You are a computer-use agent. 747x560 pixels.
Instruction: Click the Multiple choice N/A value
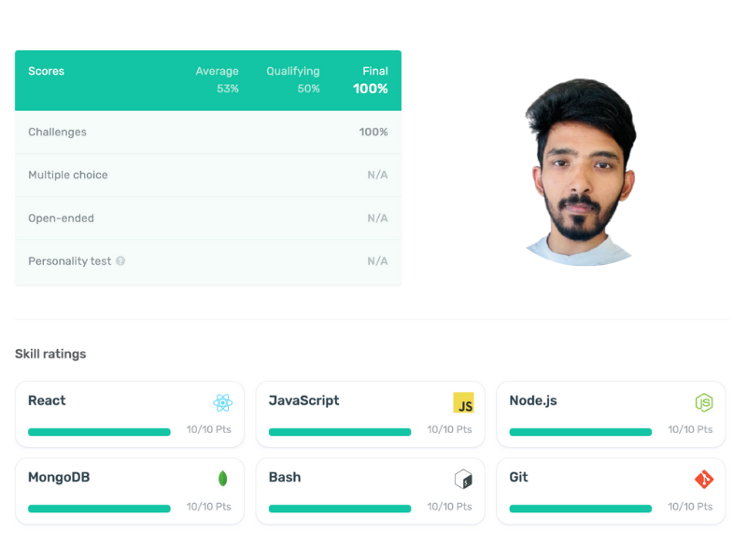click(377, 175)
